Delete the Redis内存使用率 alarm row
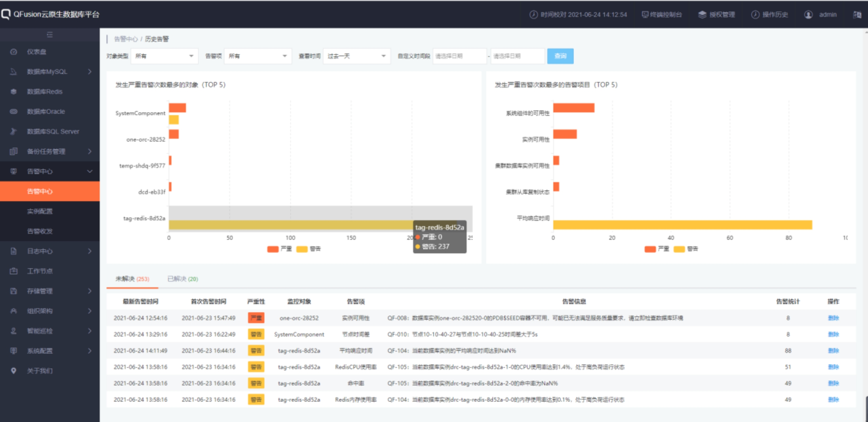This screenshot has width=868, height=422. pyautogui.click(x=833, y=400)
